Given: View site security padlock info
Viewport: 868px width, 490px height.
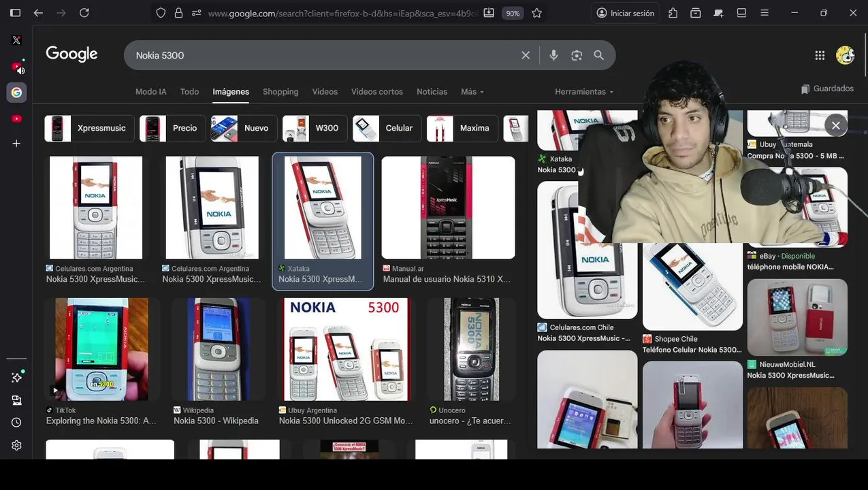Looking at the screenshot, I should click(x=178, y=13).
